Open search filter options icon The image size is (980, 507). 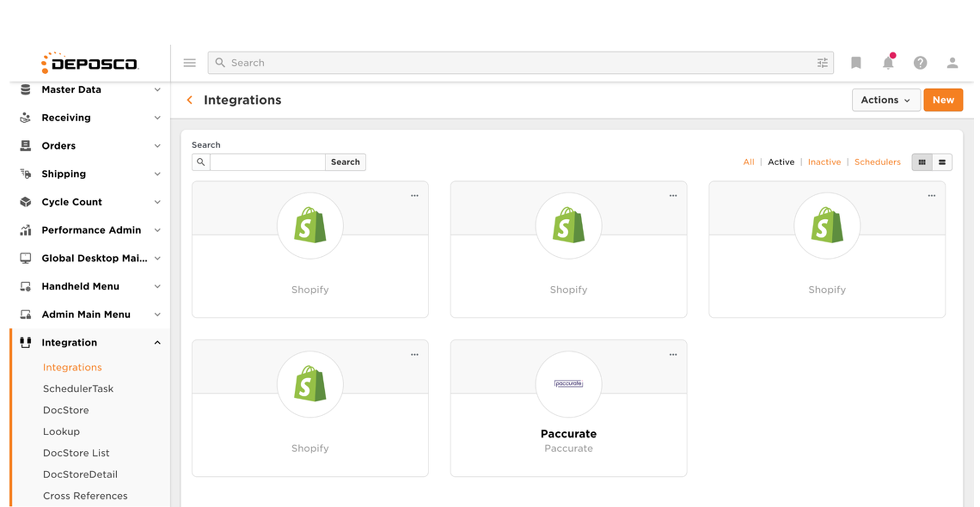(x=822, y=63)
